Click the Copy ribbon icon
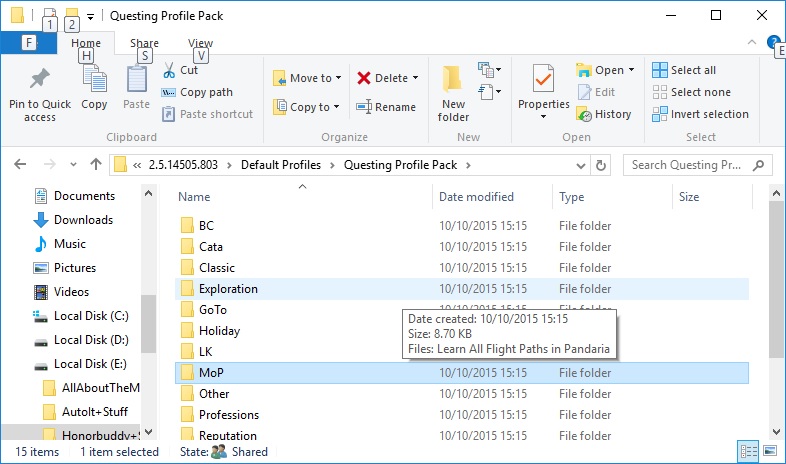 click(94, 80)
